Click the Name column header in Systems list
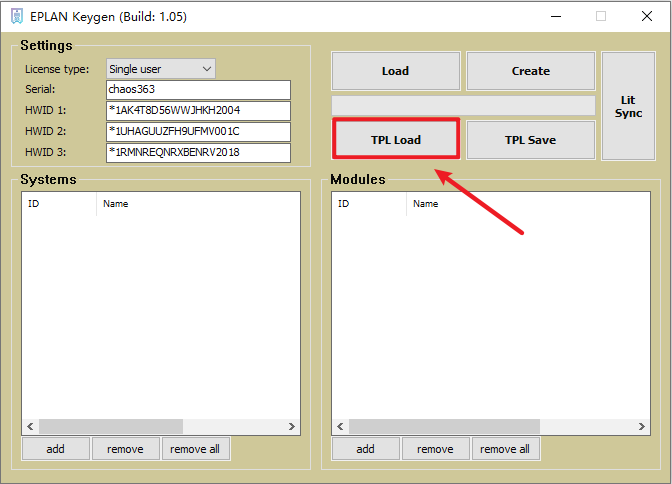The height and width of the screenshot is (484, 672). click(x=198, y=204)
